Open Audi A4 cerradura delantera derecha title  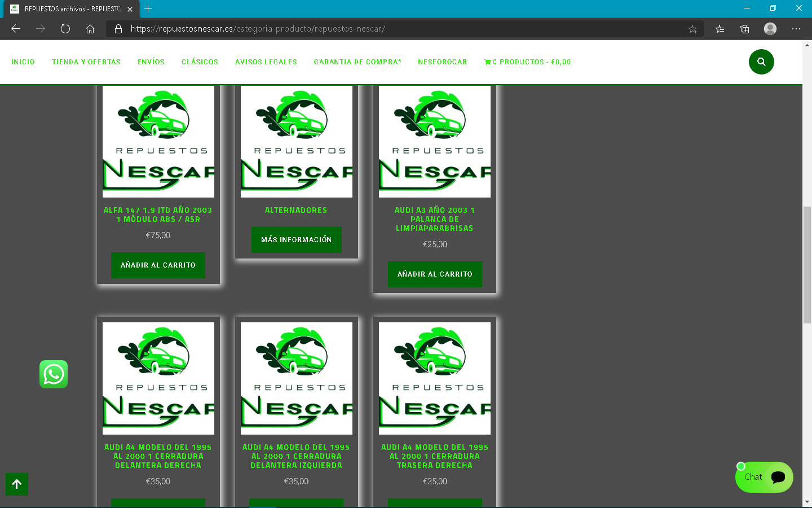(x=158, y=456)
